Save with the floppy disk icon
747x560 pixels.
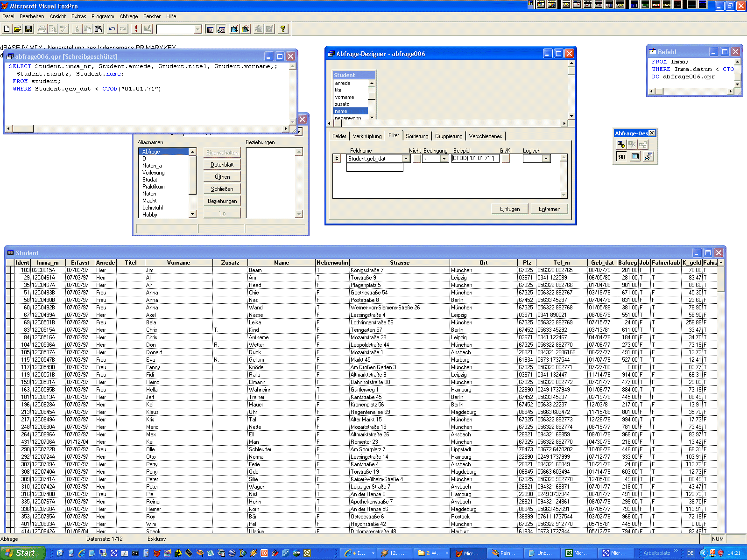(x=28, y=29)
